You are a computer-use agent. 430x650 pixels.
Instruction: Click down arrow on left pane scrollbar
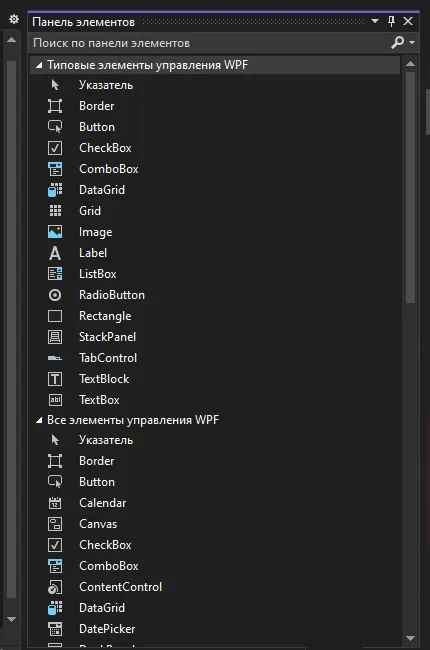12,619
